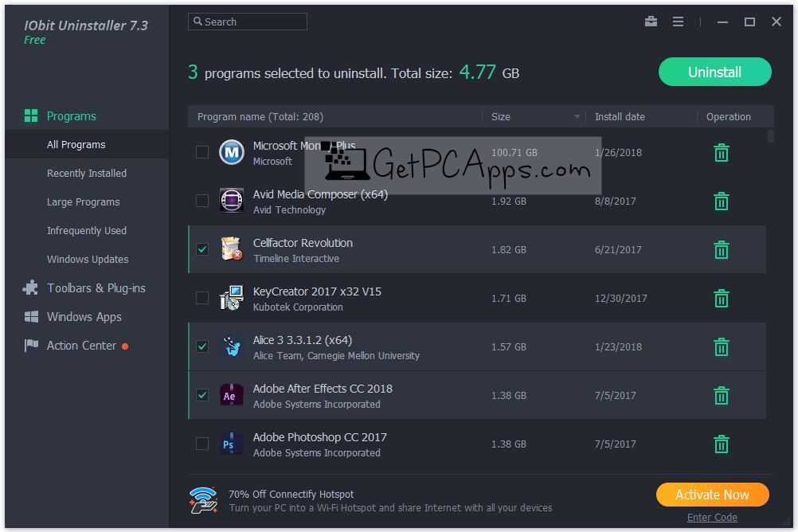This screenshot has width=798, height=532.
Task: Click the Toolbars puzzle piece icon
Action: tap(30, 288)
